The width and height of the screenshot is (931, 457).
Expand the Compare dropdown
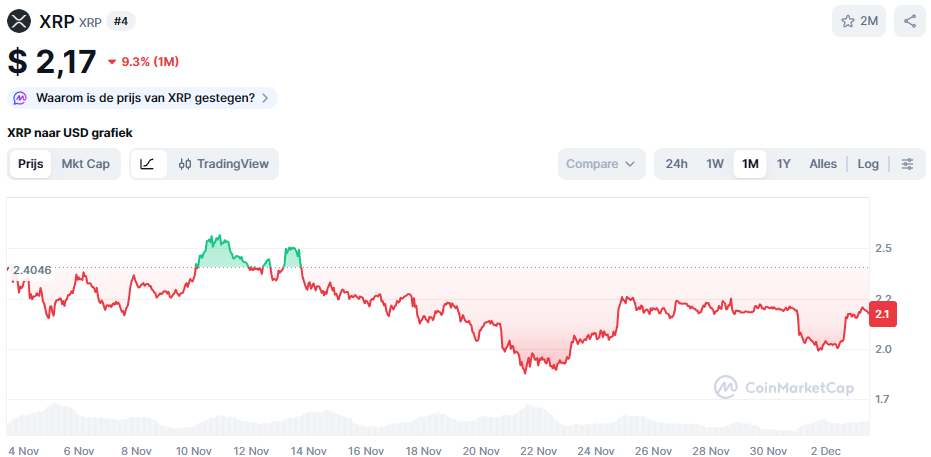click(x=601, y=164)
